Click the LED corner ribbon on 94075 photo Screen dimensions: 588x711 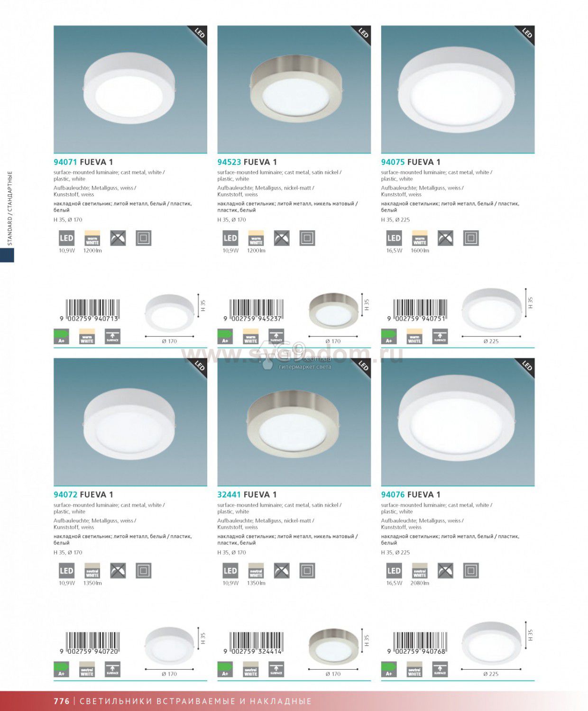coord(526,34)
